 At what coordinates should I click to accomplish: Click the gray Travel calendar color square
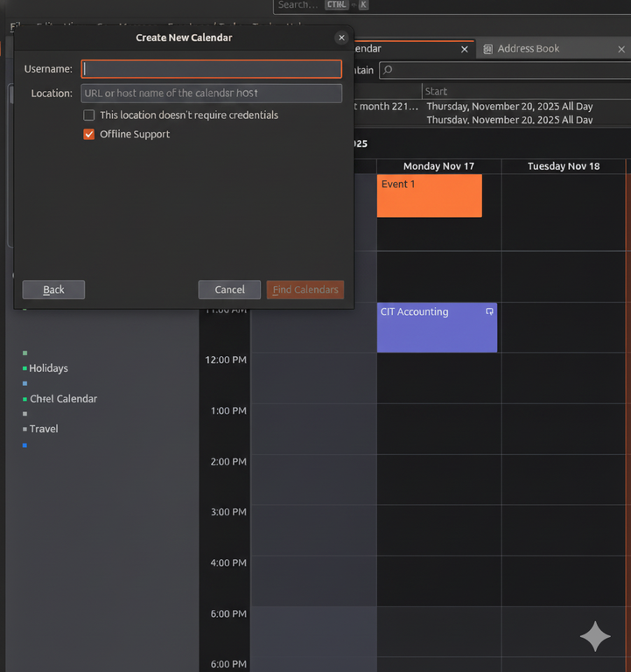[x=25, y=429]
